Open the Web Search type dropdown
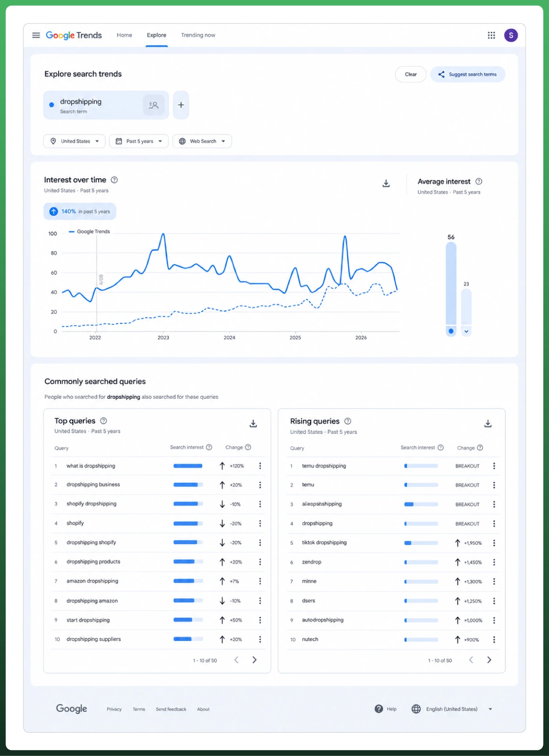The height and width of the screenshot is (756, 549). click(x=202, y=141)
